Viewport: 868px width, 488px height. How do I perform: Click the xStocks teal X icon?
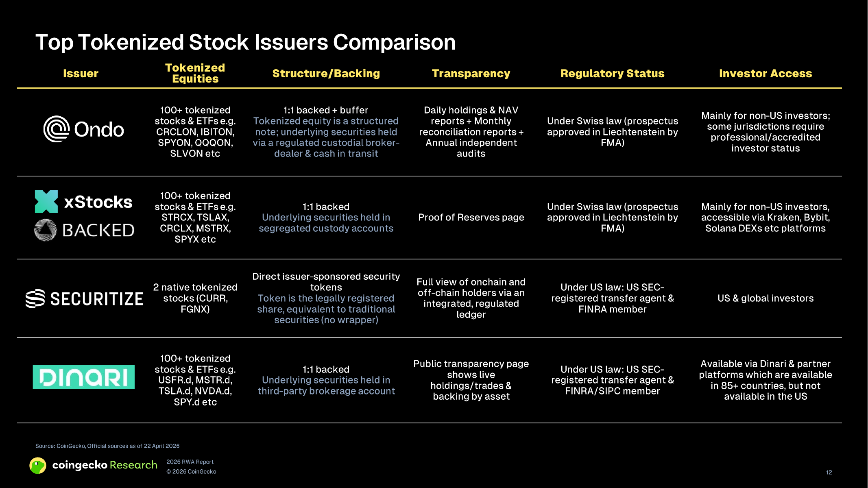click(46, 201)
